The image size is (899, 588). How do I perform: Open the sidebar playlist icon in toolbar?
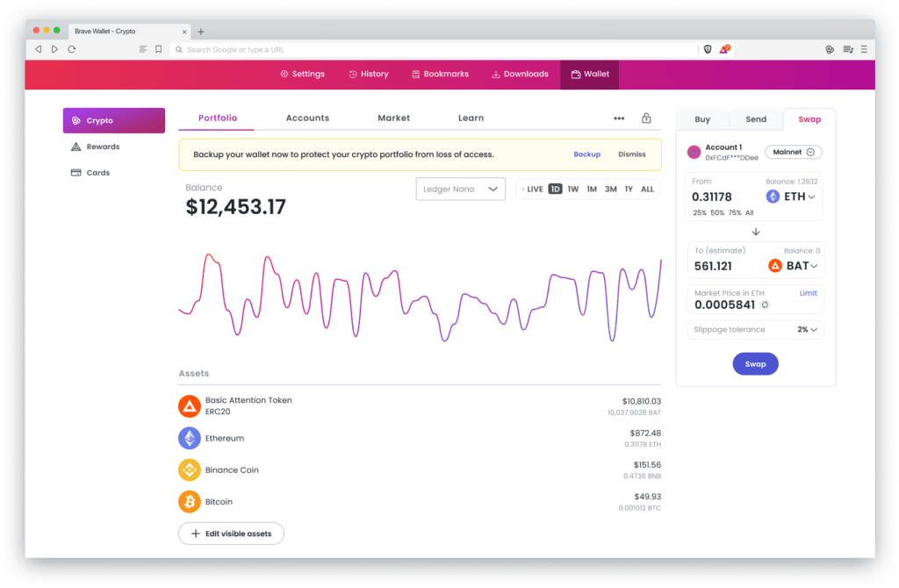point(848,49)
